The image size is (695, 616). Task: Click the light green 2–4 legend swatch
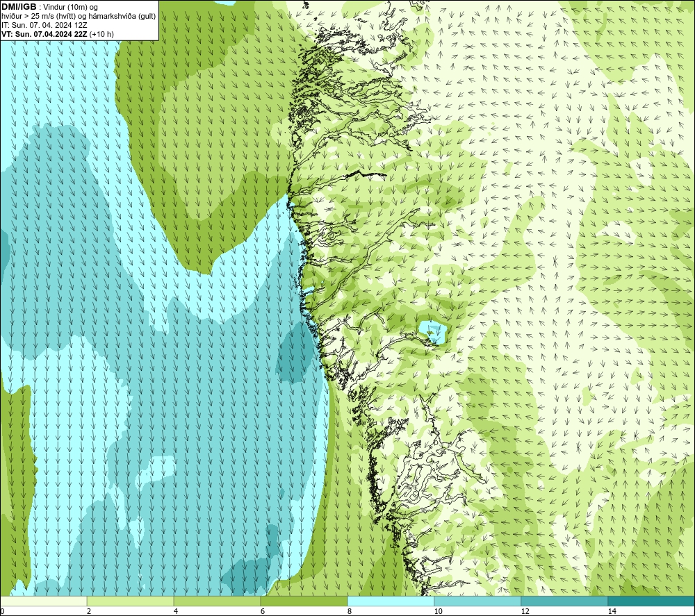pyautogui.click(x=131, y=601)
